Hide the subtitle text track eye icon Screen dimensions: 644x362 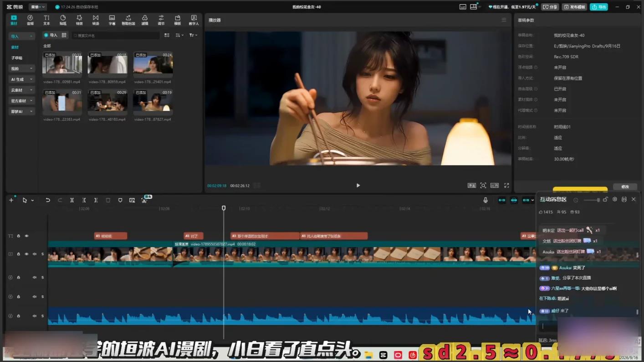[x=26, y=236]
